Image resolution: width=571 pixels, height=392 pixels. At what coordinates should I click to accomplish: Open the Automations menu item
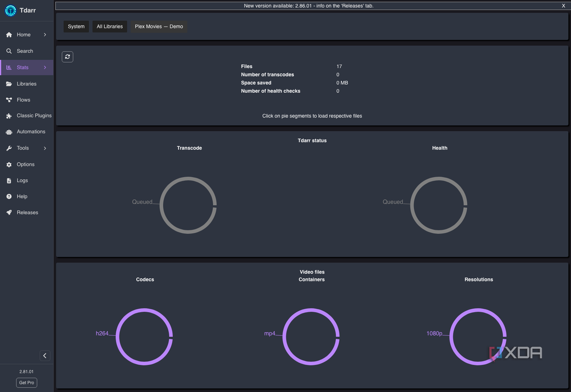coord(27,132)
